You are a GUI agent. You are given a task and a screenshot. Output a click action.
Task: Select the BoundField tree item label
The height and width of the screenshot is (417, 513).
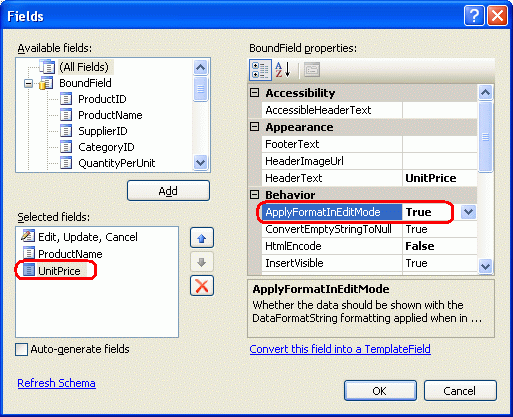point(85,83)
